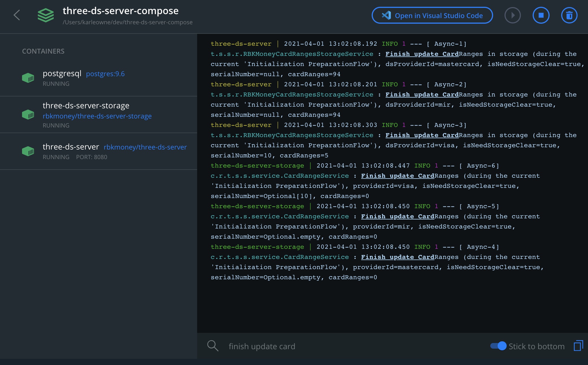Click the 'serialNumber=10, cardRanges=5' log line

pos(269,155)
